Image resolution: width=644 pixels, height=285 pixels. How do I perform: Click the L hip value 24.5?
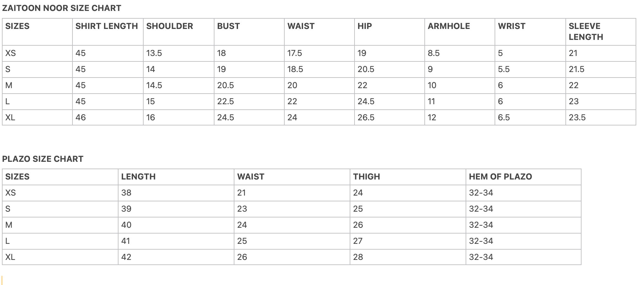pos(366,101)
